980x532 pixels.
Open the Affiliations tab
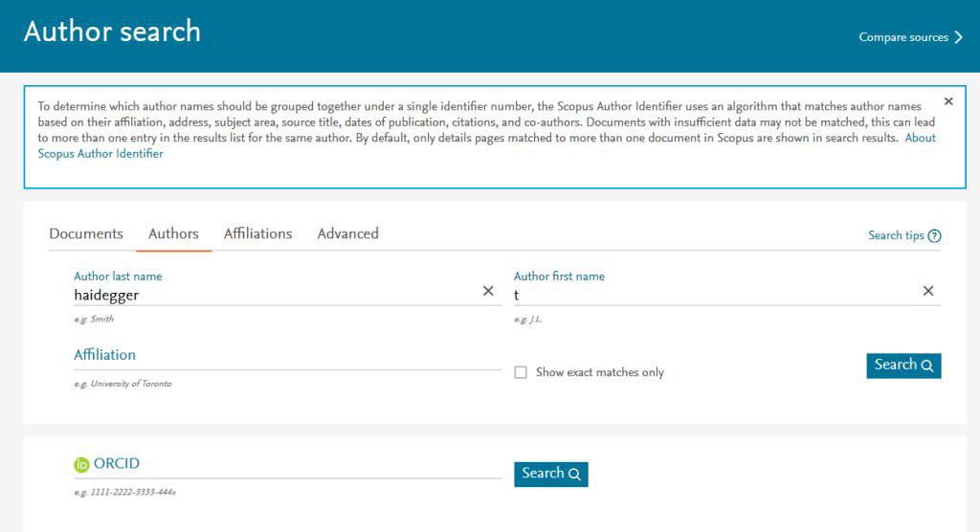tap(258, 233)
